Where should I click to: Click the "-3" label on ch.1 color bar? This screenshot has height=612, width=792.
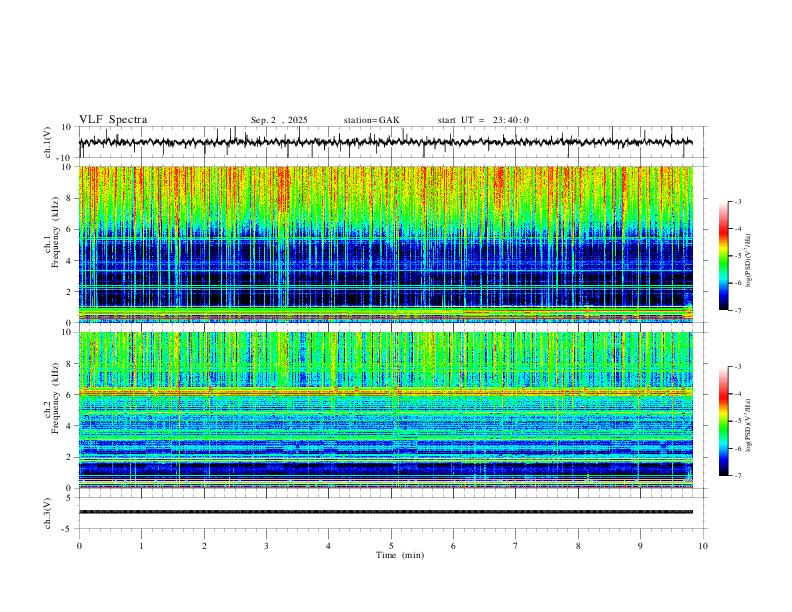point(738,201)
